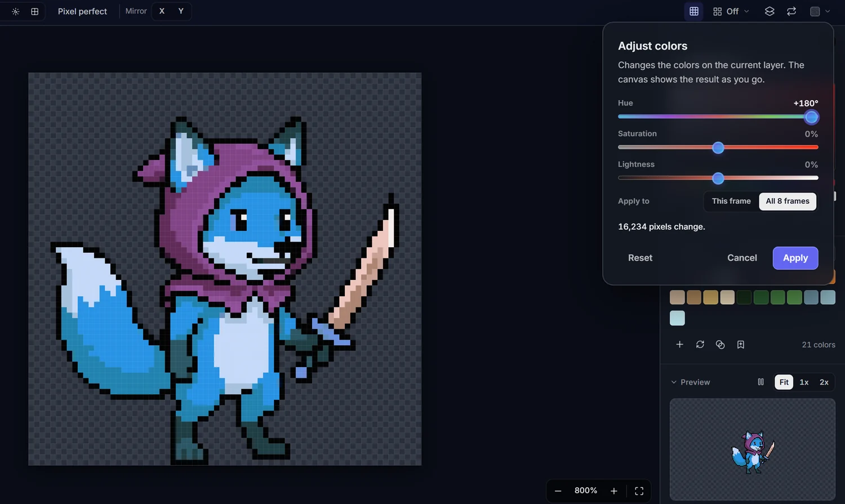
Task: Pause the preview animation
Action: pyautogui.click(x=761, y=382)
